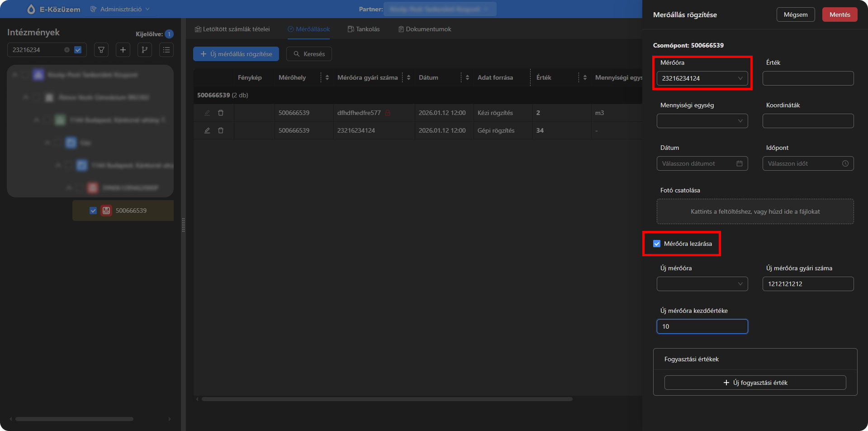
Task: Expand the Mennyiségi egység dropdown
Action: click(702, 121)
